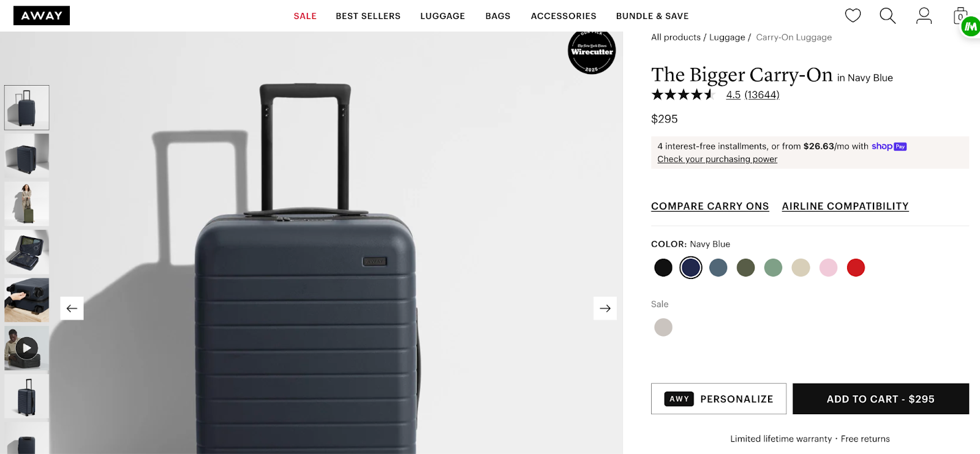This screenshot has height=454, width=980.
Task: Open the shopping cart bag icon
Action: tap(960, 16)
